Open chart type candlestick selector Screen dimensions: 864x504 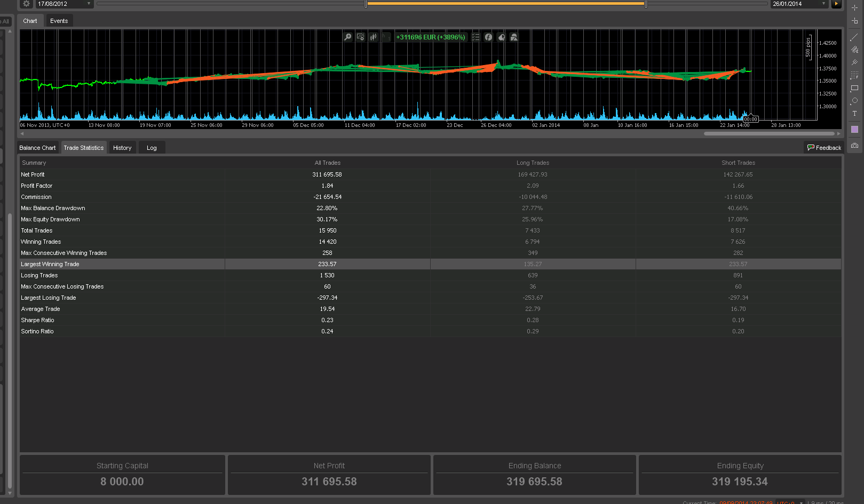click(374, 37)
